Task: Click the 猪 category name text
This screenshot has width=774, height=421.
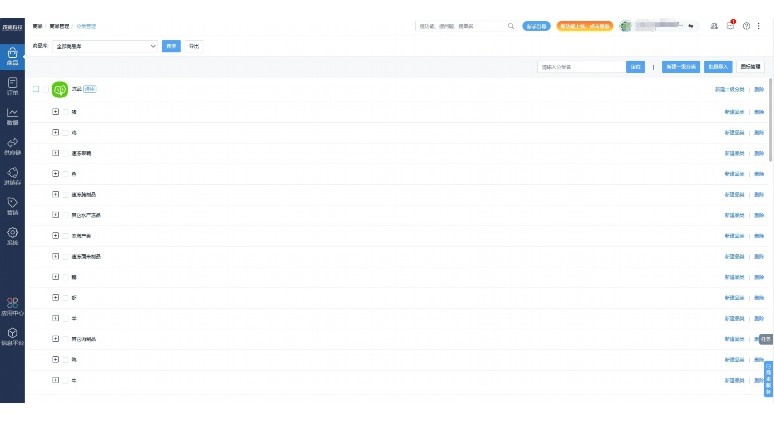Action: (74, 112)
